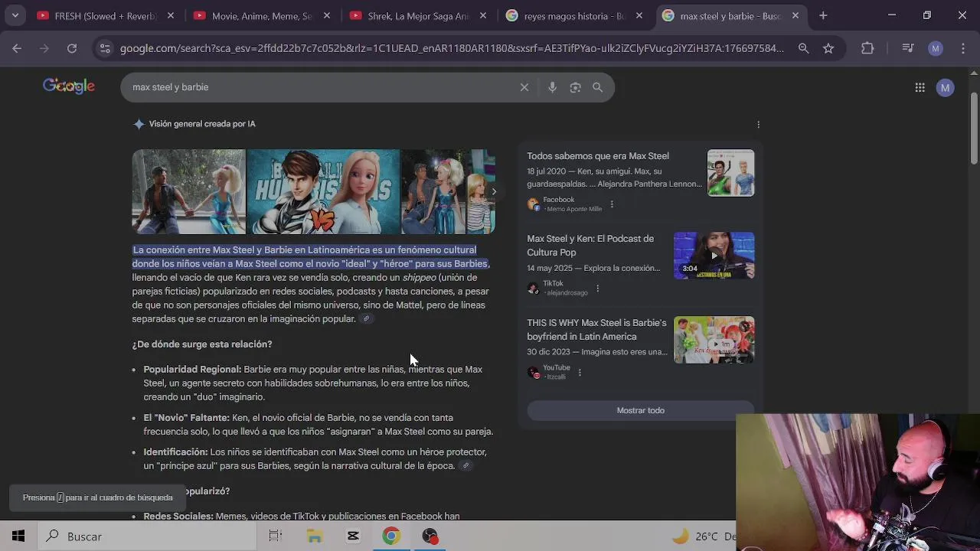Click Mostrar todo button

coord(641,410)
